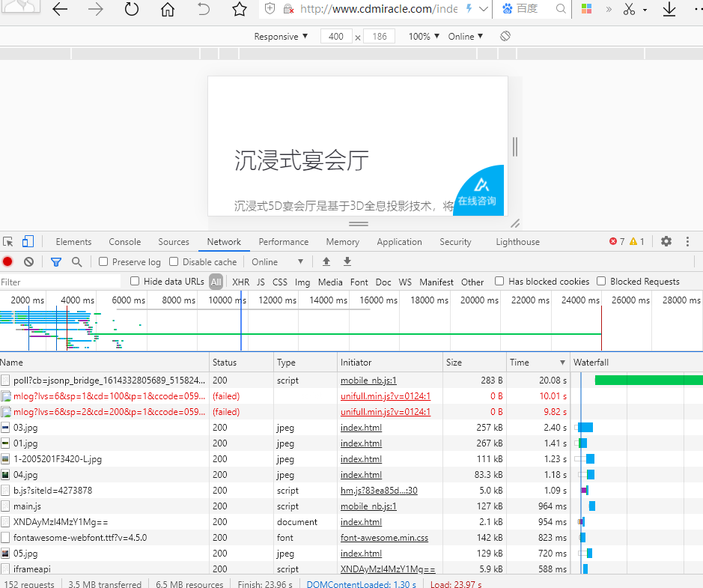Open network search magnifier
Screen dimensions: 703x588
tap(76, 261)
